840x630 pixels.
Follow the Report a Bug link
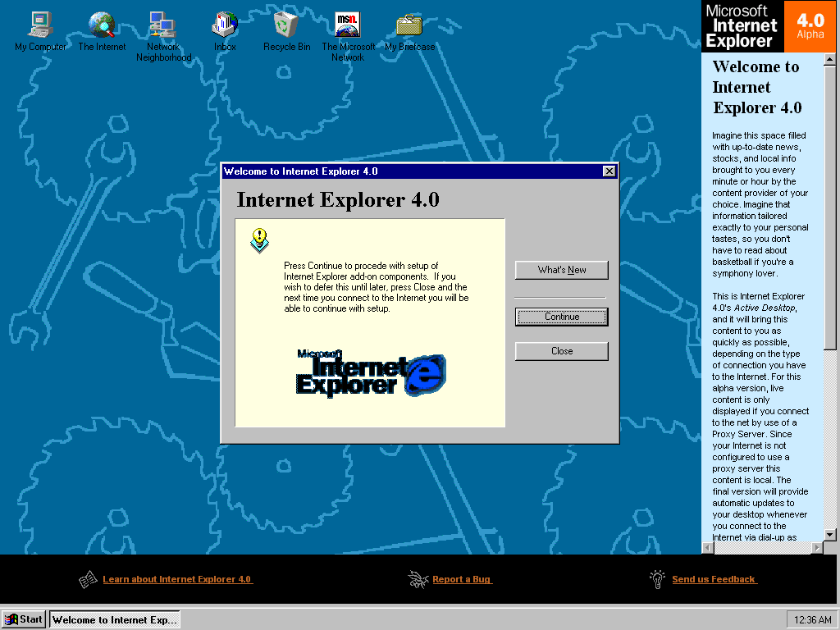click(462, 579)
